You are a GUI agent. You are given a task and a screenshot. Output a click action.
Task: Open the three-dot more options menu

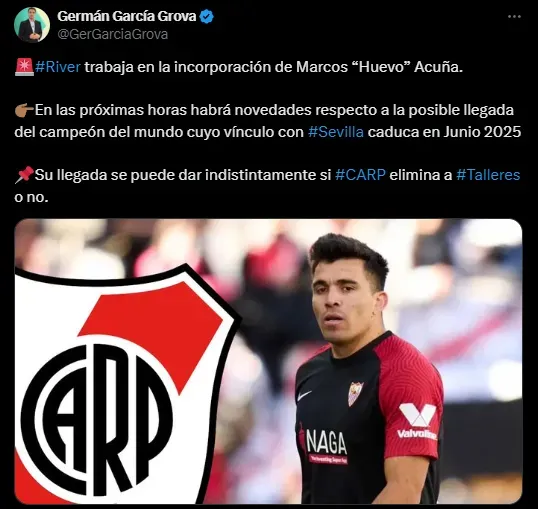(x=514, y=16)
